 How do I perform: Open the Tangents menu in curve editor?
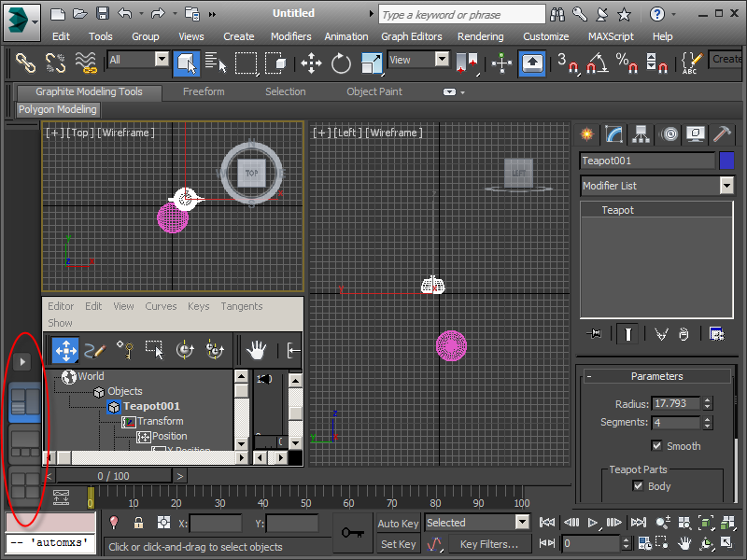pyautogui.click(x=241, y=306)
